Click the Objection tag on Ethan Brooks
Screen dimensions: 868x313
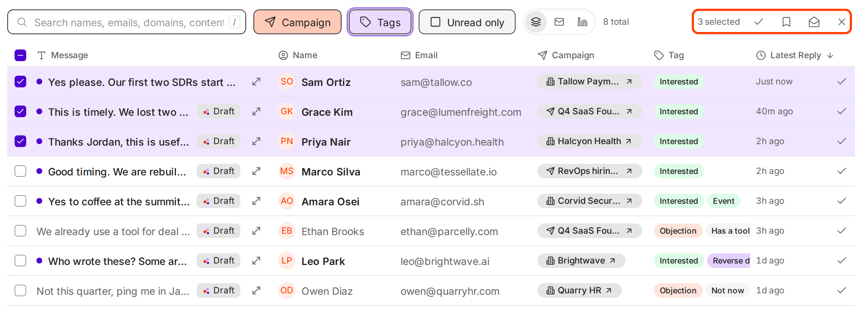tap(678, 231)
